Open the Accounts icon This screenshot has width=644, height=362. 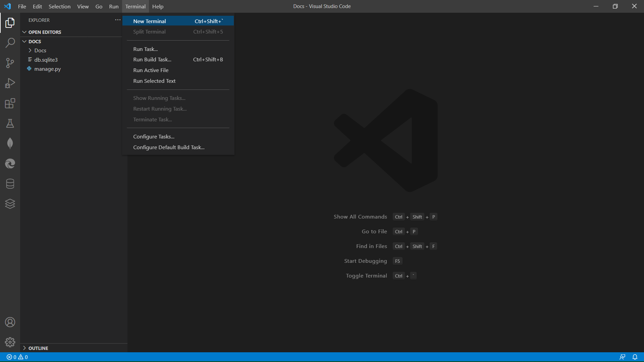(x=10, y=322)
